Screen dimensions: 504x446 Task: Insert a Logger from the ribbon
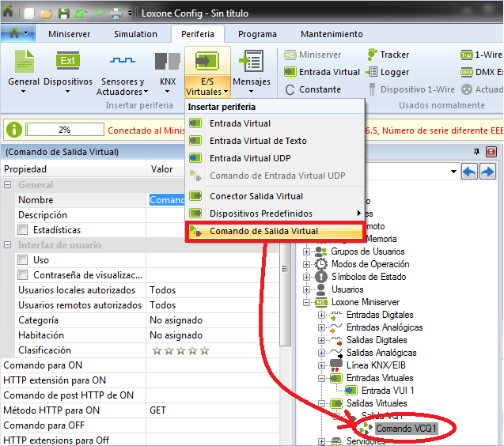[388, 72]
